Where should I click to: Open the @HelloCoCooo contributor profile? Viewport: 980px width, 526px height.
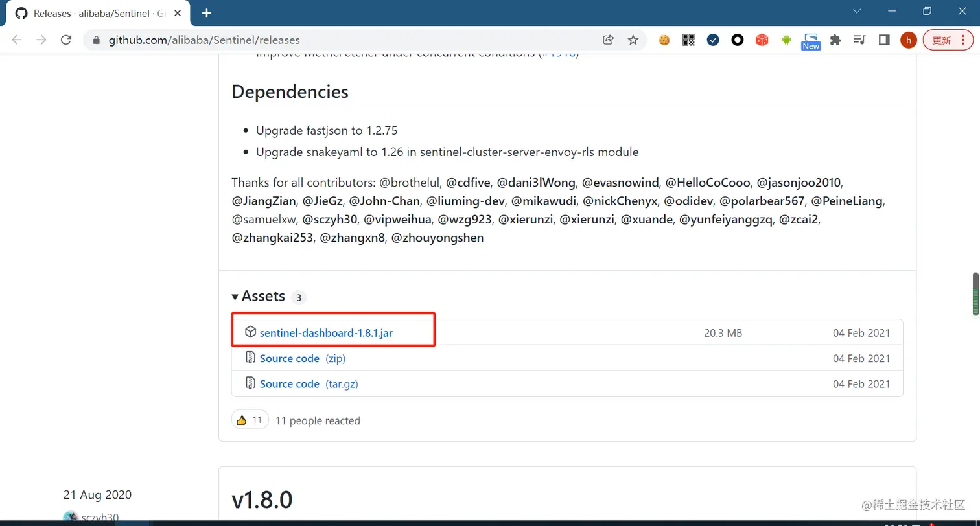coord(708,183)
